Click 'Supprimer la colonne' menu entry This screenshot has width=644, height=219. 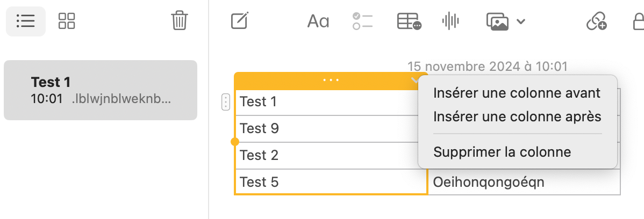pos(502,152)
